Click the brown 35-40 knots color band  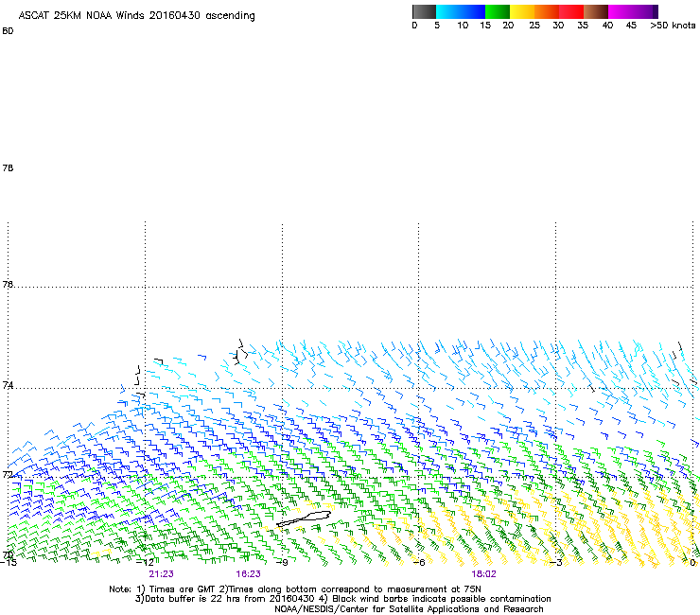596,11
